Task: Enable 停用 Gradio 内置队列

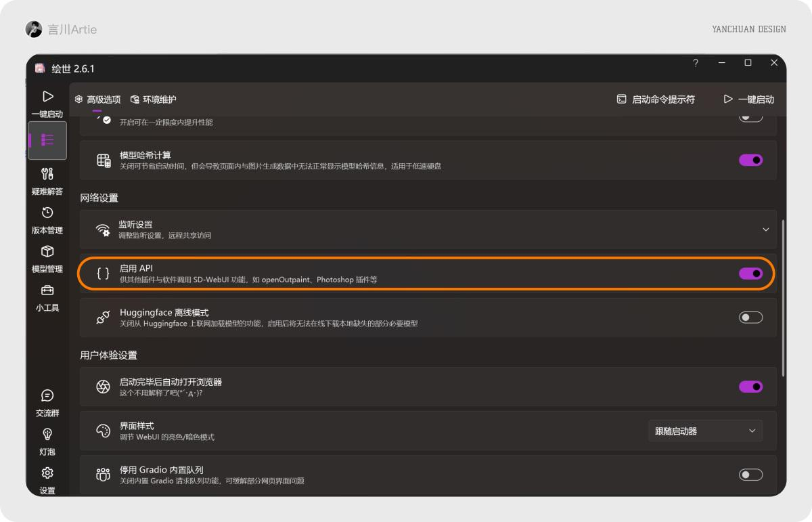Action: 750,475
